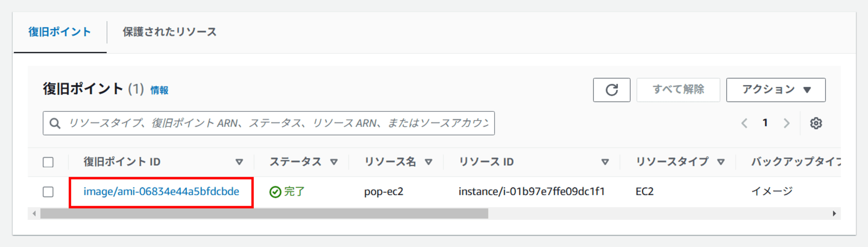The width and height of the screenshot is (868, 247).
Task: Focus the recovery point search field
Action: click(269, 123)
